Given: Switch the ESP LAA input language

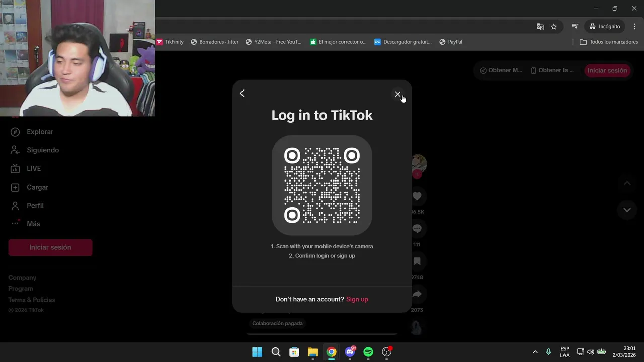Looking at the screenshot, I should (565, 352).
